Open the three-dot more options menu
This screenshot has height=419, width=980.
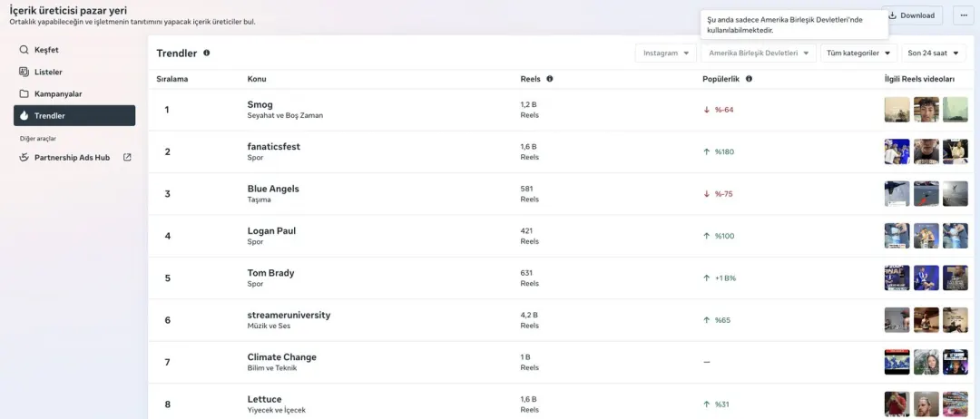[963, 15]
